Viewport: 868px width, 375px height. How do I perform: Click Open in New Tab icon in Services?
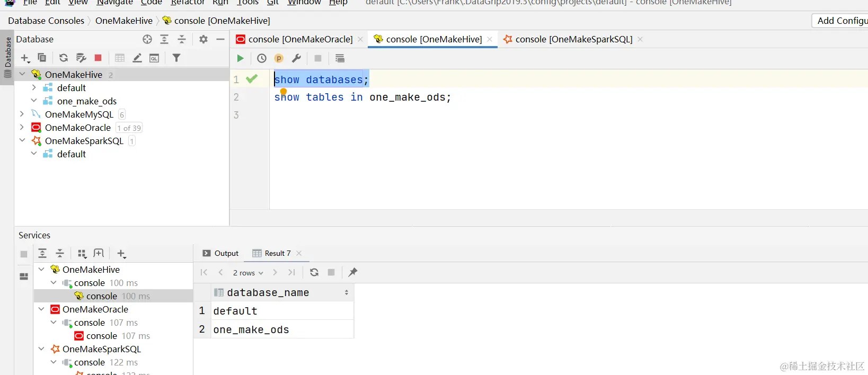tap(99, 253)
